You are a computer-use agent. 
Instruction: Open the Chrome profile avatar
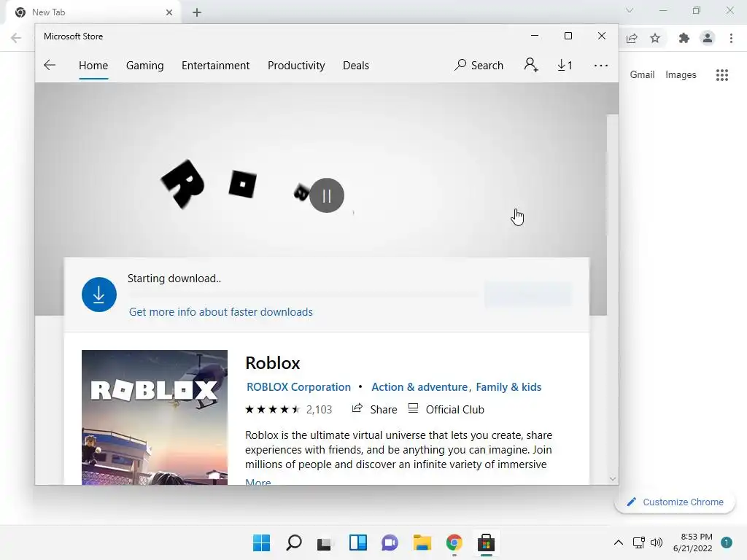[708, 38]
